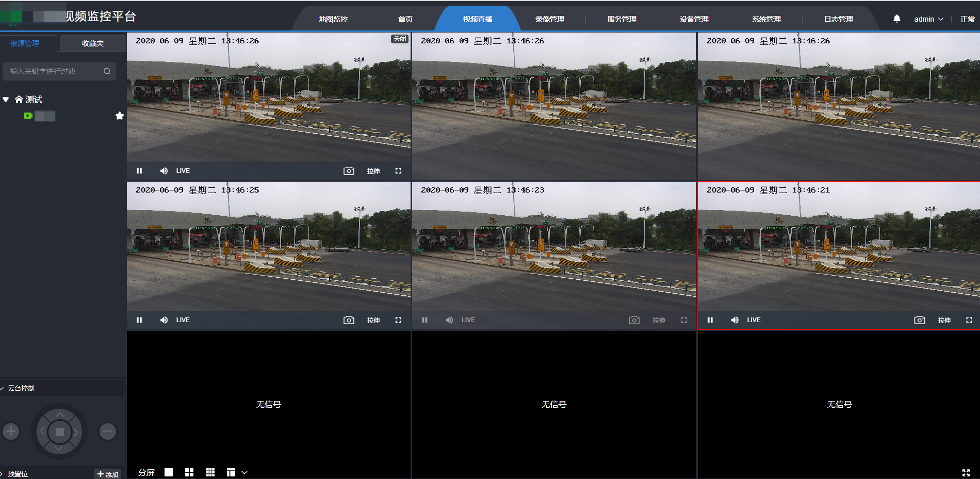
Task: Click 拉伸 stretch on the 13:46:23 video
Action: 659,320
